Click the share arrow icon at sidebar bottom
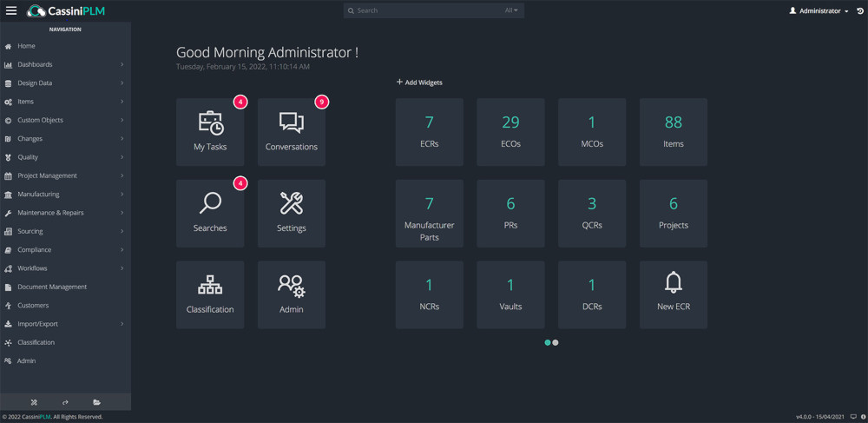 pos(65,402)
